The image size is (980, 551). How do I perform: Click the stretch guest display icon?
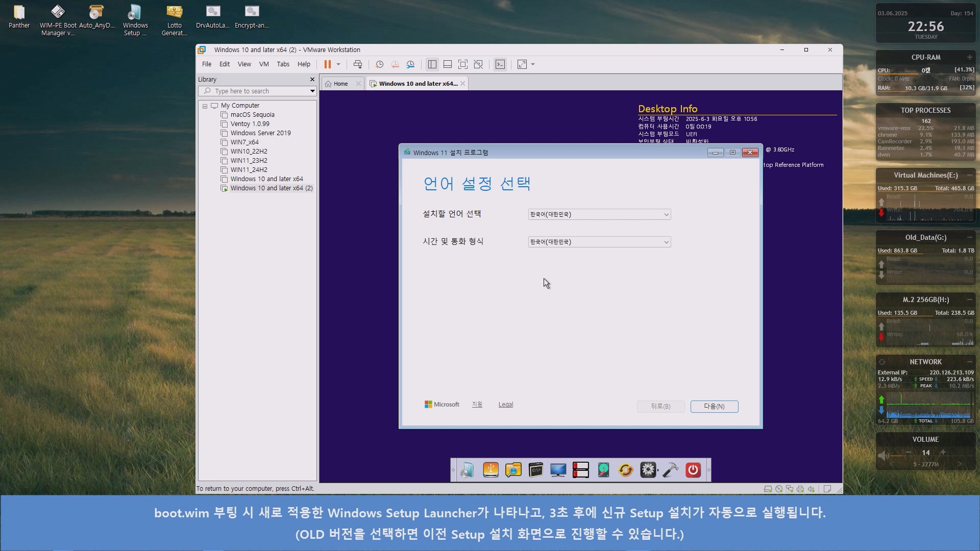pos(522,64)
